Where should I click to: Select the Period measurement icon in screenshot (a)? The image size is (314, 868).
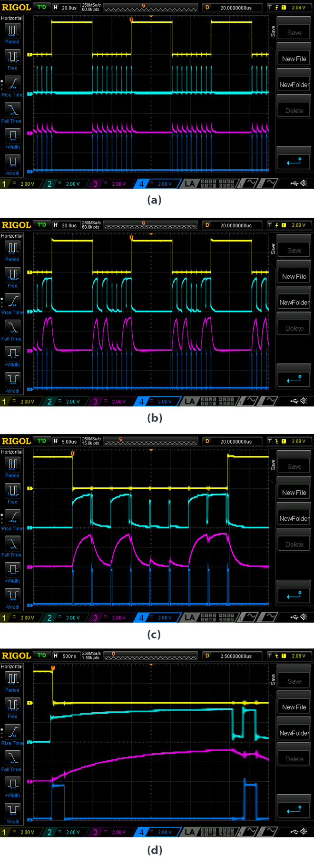(12, 31)
